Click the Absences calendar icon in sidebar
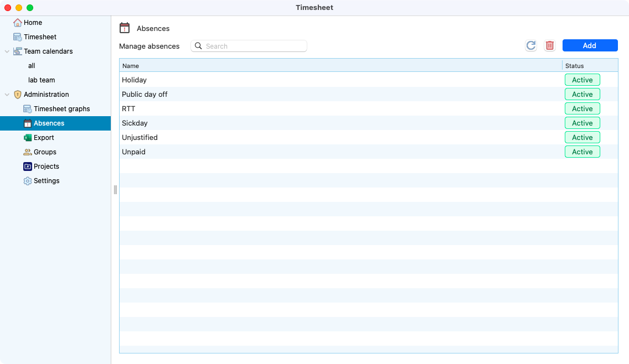Viewport: 629px width, 364px height. click(x=27, y=123)
